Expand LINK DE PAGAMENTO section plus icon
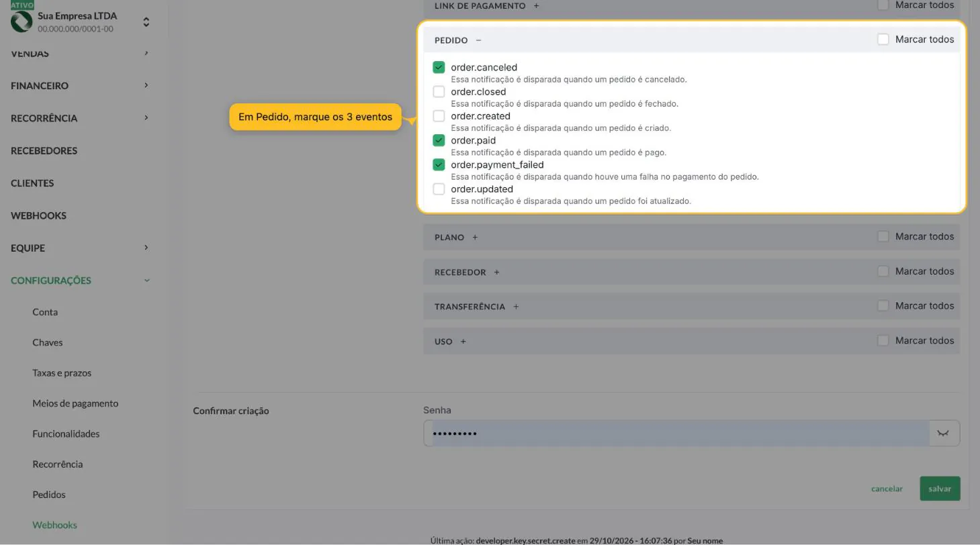This screenshot has width=980, height=545. click(x=535, y=6)
